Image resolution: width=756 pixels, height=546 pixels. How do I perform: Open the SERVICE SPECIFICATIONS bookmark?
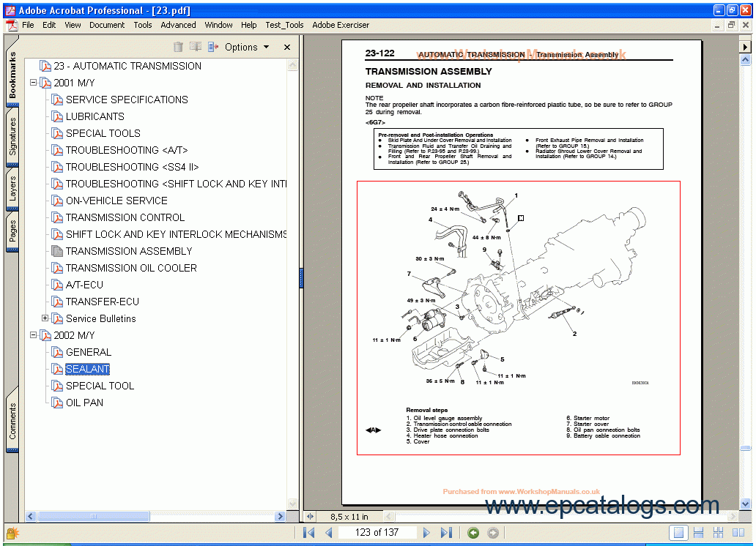pos(127,100)
